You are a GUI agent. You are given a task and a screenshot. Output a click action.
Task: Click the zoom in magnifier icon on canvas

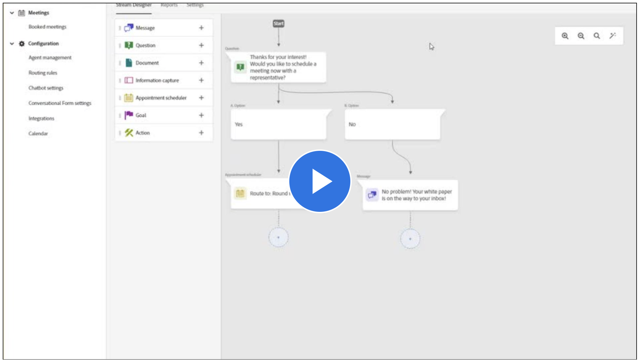pos(565,36)
